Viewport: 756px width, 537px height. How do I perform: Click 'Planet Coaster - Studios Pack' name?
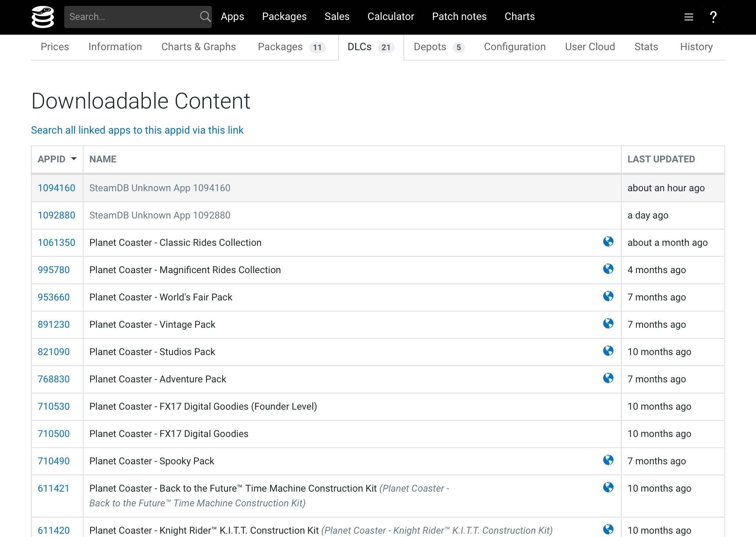152,352
